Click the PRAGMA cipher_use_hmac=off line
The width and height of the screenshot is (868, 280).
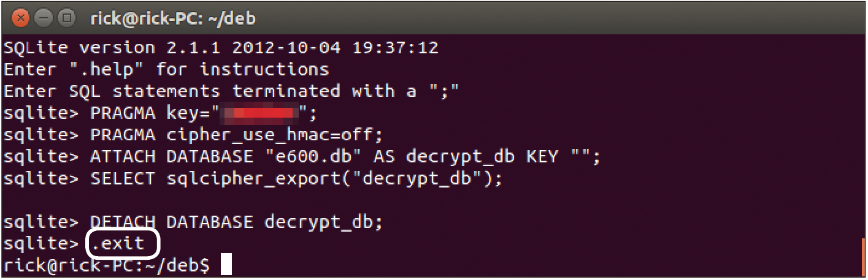tap(193, 134)
